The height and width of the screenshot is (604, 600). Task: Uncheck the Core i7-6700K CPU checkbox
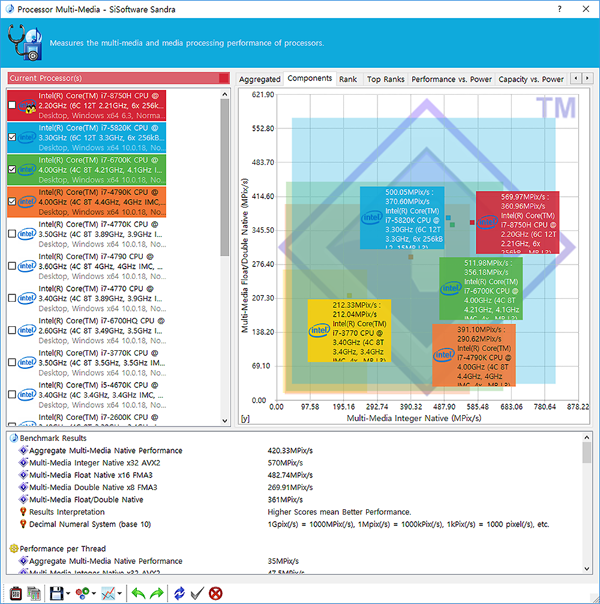12,169
